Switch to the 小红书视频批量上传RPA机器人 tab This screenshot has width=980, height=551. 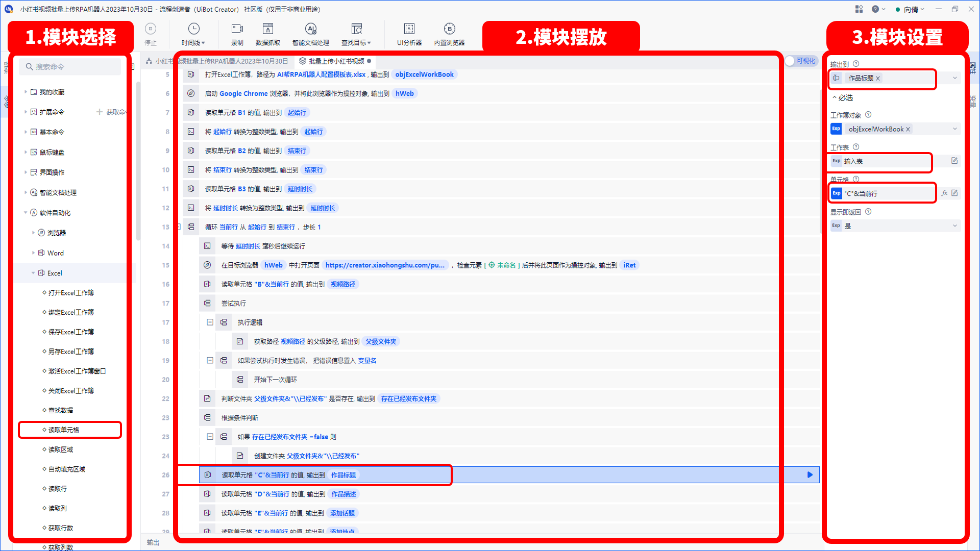(217, 61)
